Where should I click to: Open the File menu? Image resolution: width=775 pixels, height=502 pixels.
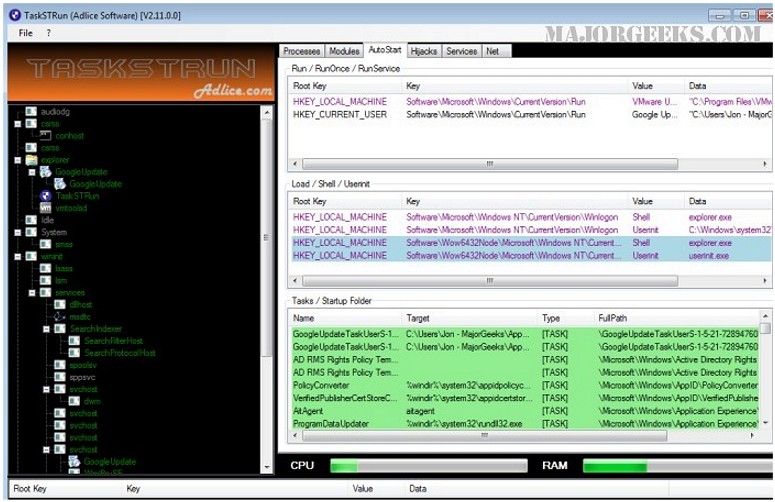click(26, 33)
